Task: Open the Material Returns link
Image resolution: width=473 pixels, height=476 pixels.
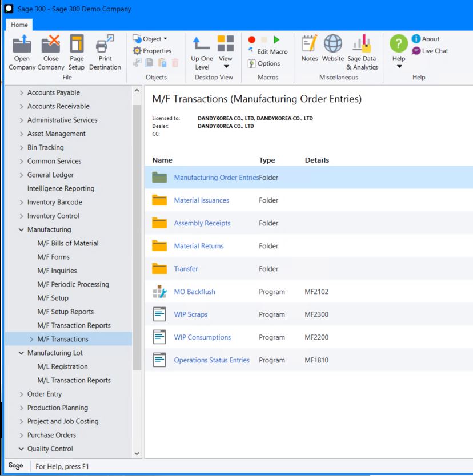Action: [x=199, y=246]
